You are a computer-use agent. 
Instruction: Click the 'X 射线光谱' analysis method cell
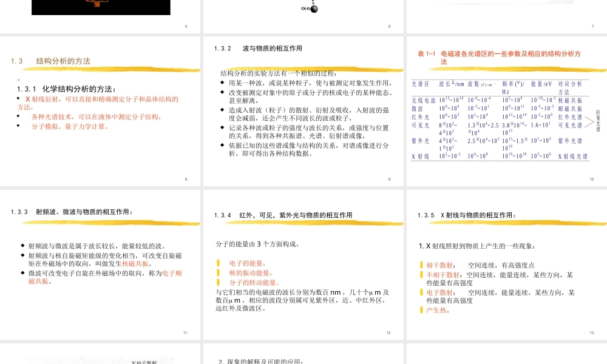(572, 157)
